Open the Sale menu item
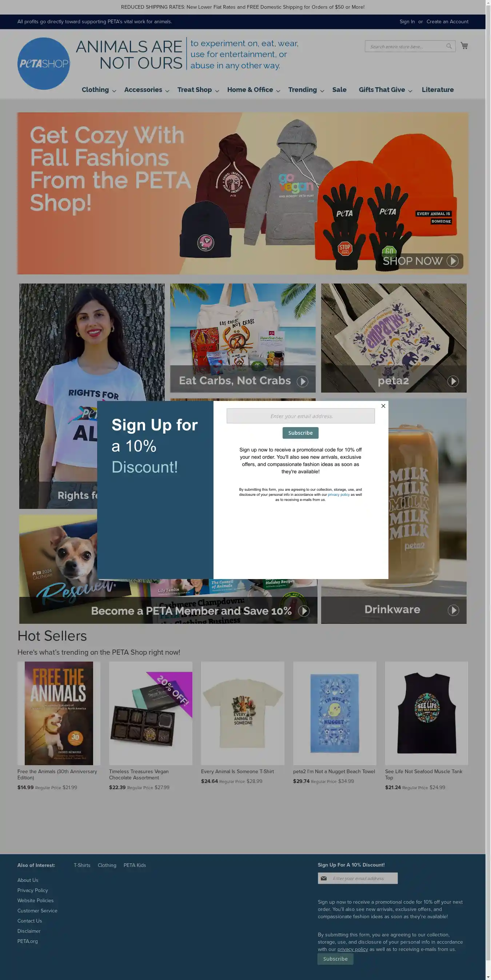 tap(339, 90)
